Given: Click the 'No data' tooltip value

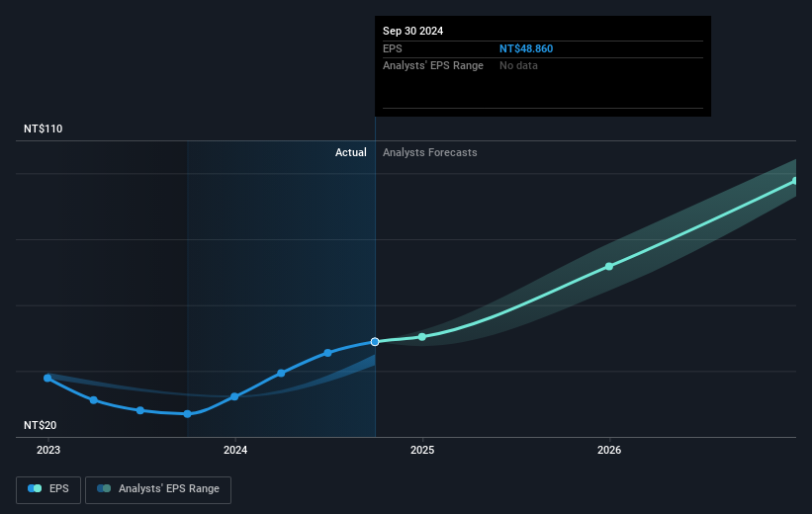Looking at the screenshot, I should point(518,66).
